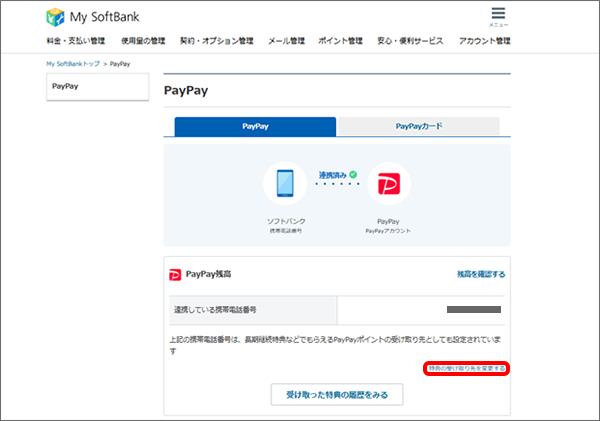This screenshot has width=600, height=421.
Task: Open アカウント管理 menu
Action: [x=485, y=41]
